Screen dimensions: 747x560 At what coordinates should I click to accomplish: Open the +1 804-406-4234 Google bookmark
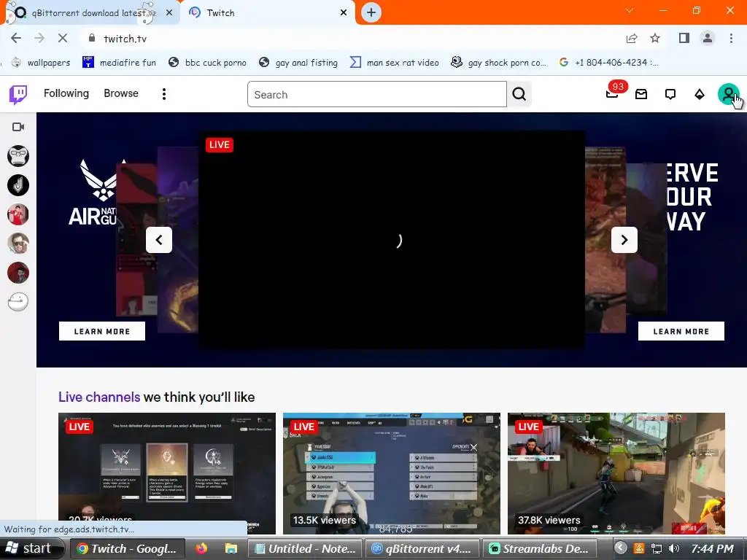(609, 63)
